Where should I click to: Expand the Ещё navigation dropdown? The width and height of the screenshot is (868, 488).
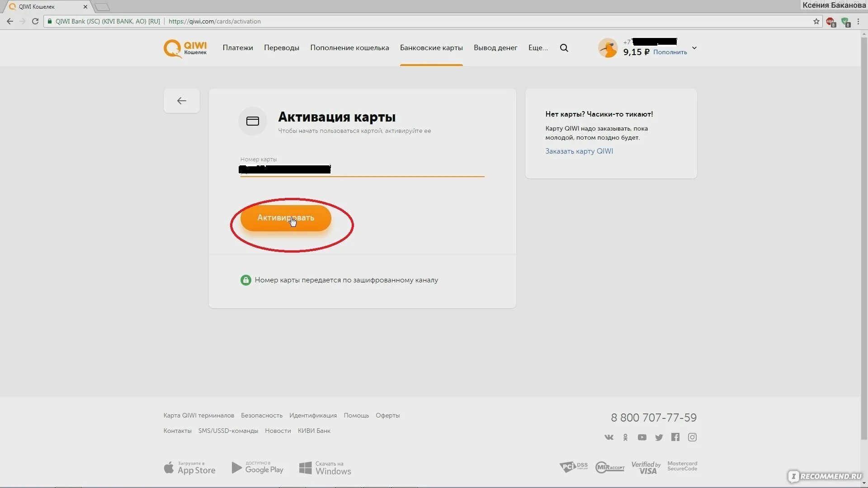[x=537, y=47]
